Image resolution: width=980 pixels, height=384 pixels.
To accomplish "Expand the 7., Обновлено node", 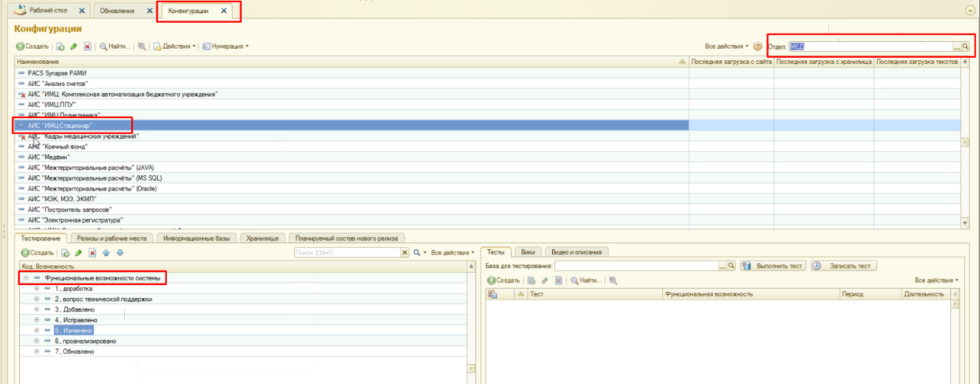I will tap(36, 352).
